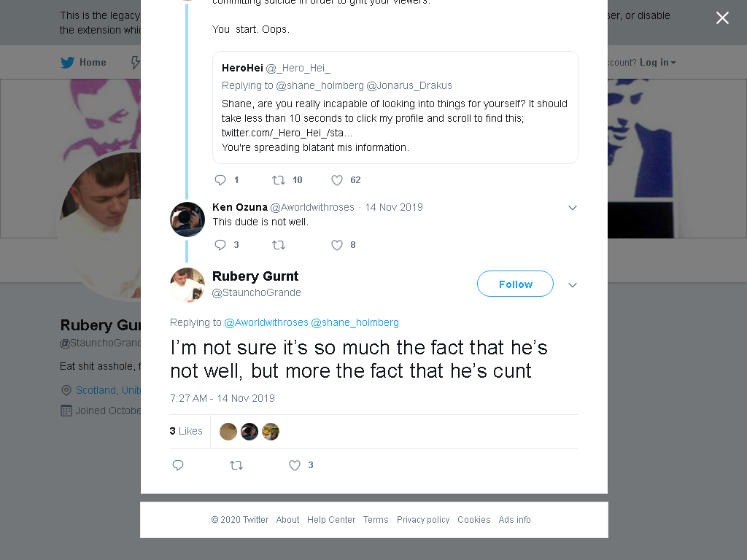
Task: Follow Rubery Gurnt
Action: click(x=515, y=284)
